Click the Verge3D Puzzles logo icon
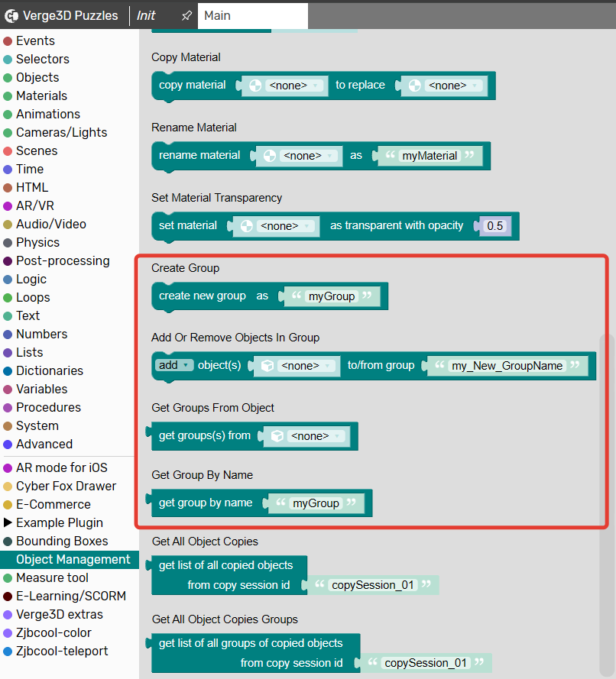The image size is (616, 679). point(11,16)
